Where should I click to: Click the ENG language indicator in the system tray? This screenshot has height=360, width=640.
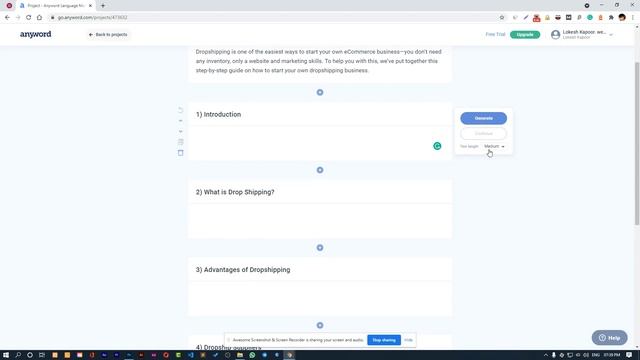[596, 355]
